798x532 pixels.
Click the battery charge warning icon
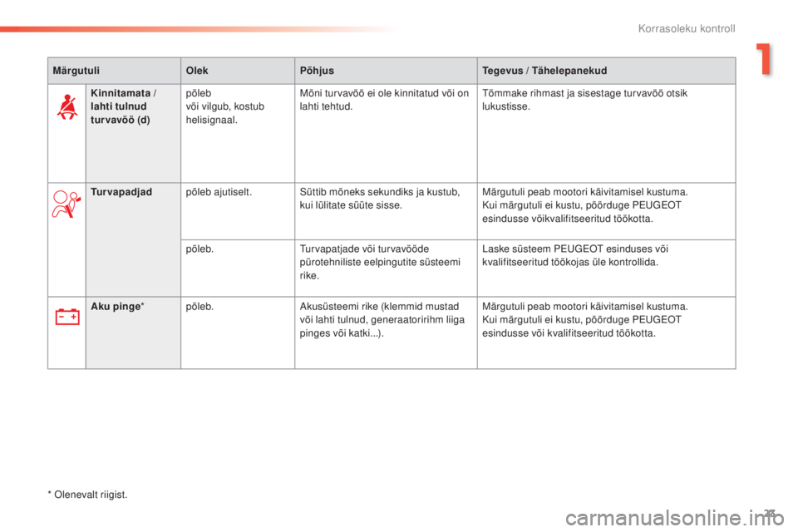click(67, 317)
